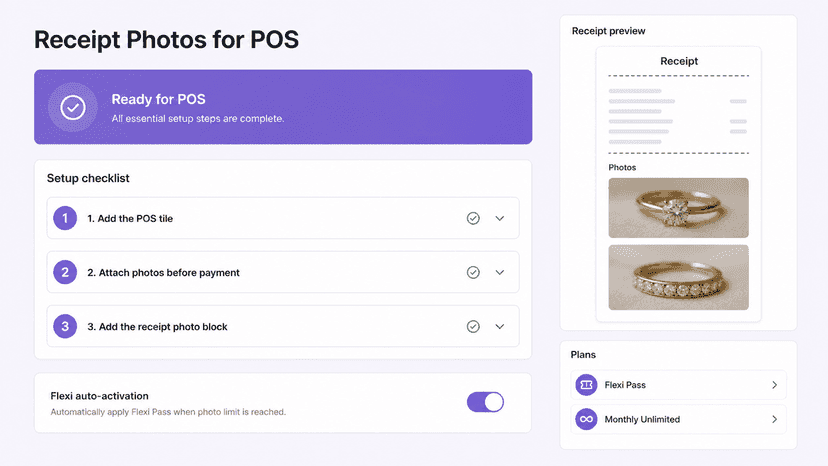Toggle Add the receipt photo block check
Viewport: 828px width, 466px height.
(x=473, y=327)
